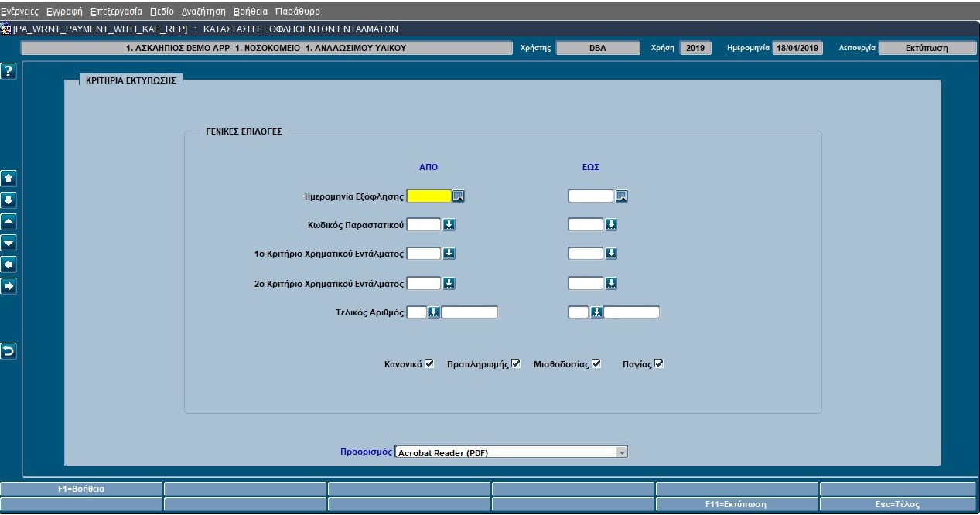Open the Αναζήτηση menu

pyautogui.click(x=203, y=12)
